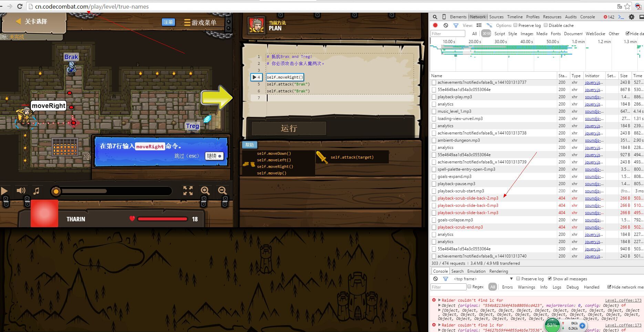Toggle the DevTools console drawer icon

[x=621, y=17]
